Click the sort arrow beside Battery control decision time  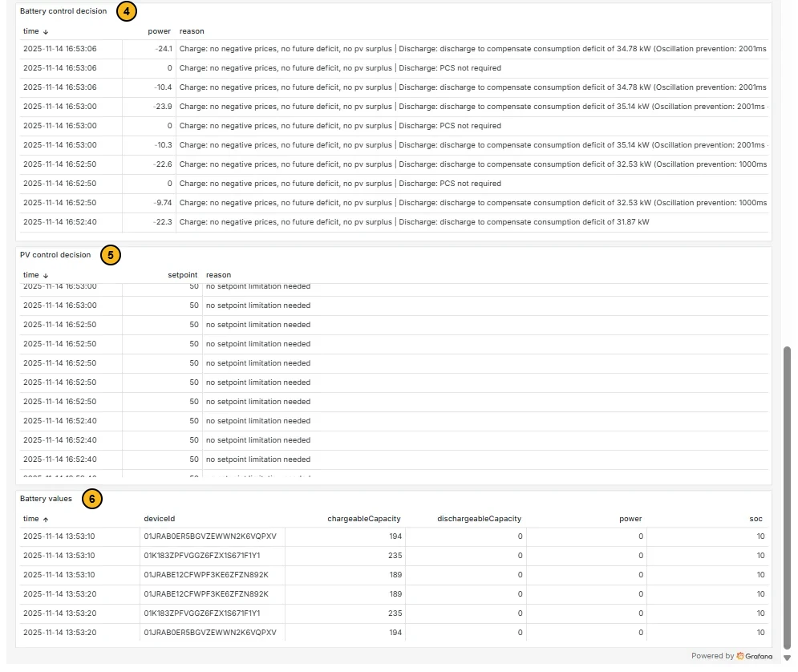[x=46, y=31]
